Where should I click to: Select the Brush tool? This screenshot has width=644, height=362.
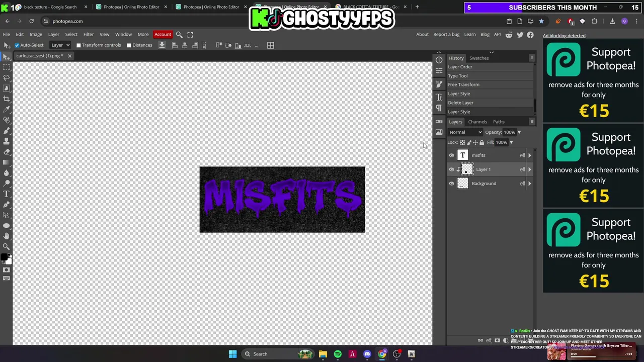pyautogui.click(x=7, y=130)
